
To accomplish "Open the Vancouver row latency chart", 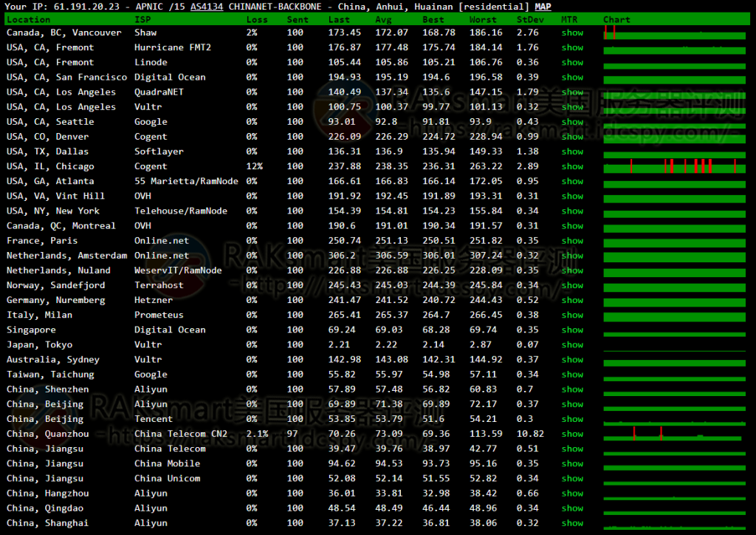I will (675, 33).
